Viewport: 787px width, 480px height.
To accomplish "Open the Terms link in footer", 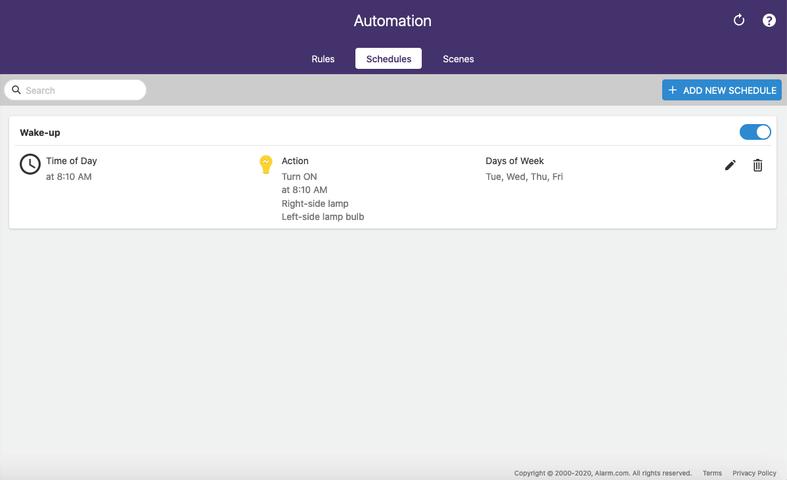I will (712, 473).
